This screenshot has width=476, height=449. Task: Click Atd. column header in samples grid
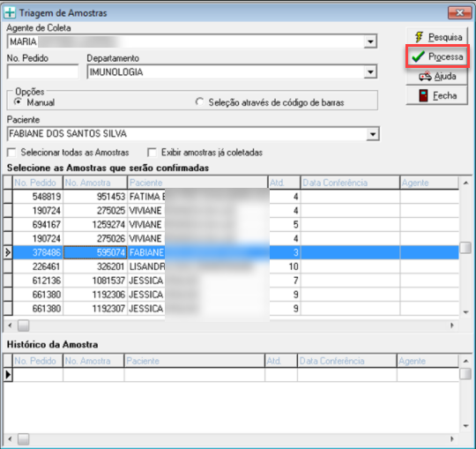coord(284,183)
